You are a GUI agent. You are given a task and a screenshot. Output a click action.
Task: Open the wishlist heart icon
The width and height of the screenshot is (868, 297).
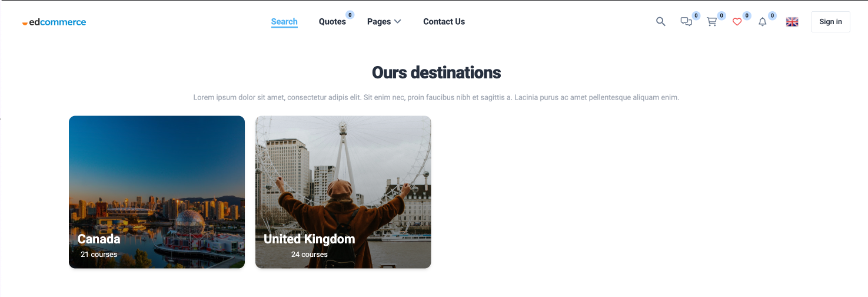coord(737,22)
